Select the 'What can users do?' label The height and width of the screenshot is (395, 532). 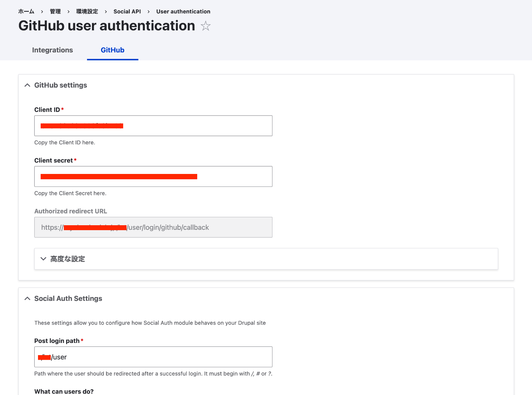tap(64, 392)
